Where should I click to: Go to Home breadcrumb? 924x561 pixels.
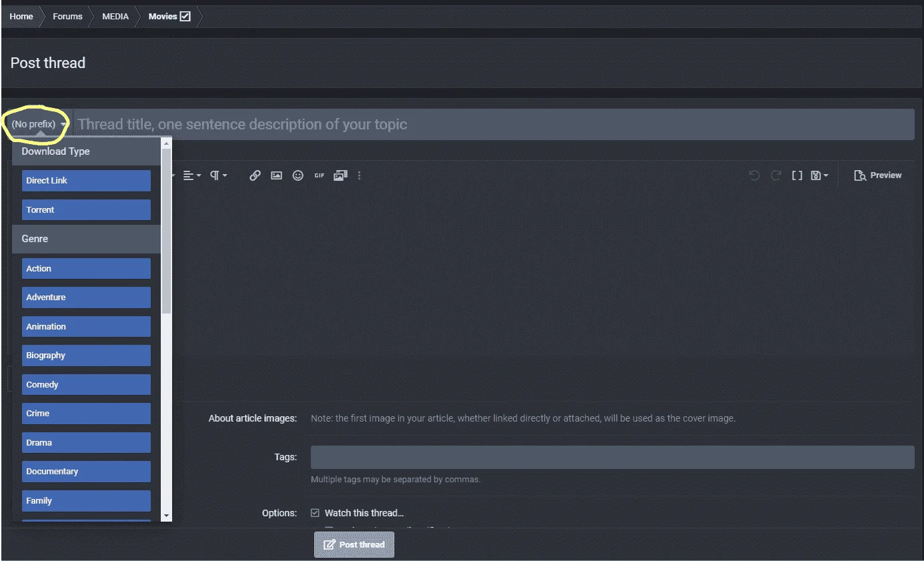[21, 16]
